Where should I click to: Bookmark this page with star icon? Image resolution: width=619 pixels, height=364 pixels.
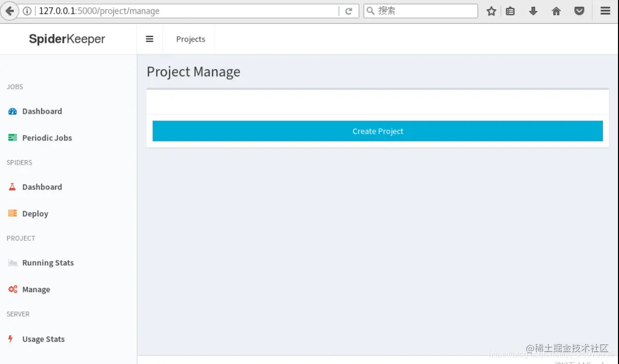[491, 11]
